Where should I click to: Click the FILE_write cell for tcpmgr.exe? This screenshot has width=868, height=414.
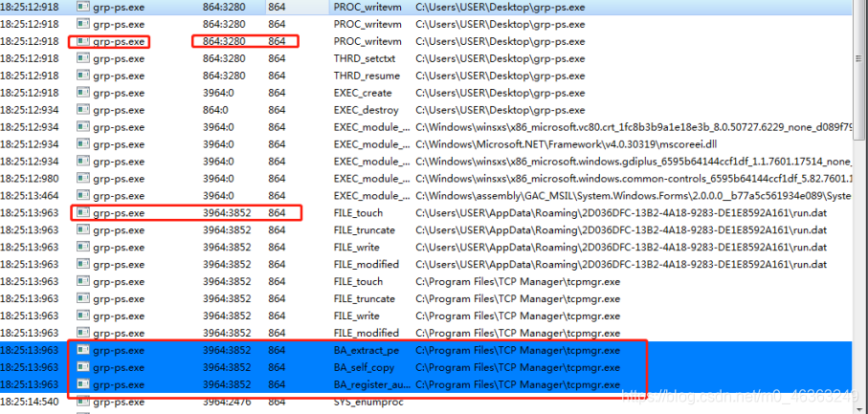[x=357, y=316]
